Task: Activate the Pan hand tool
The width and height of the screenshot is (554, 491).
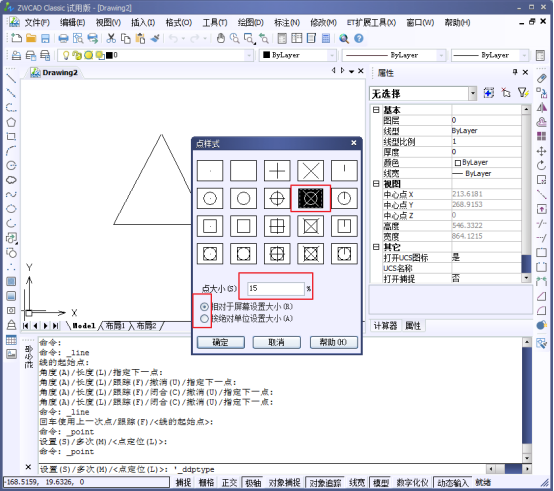Action: click(x=220, y=38)
